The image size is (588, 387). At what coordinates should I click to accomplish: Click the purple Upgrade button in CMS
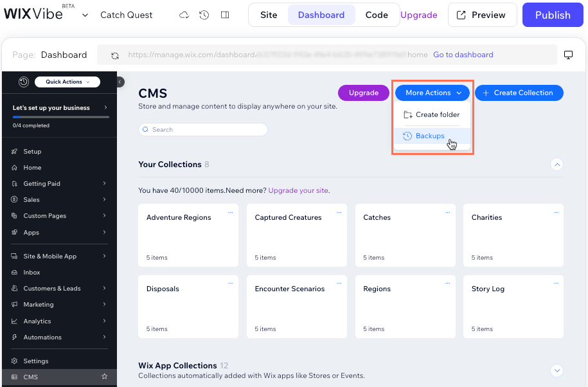tap(363, 93)
